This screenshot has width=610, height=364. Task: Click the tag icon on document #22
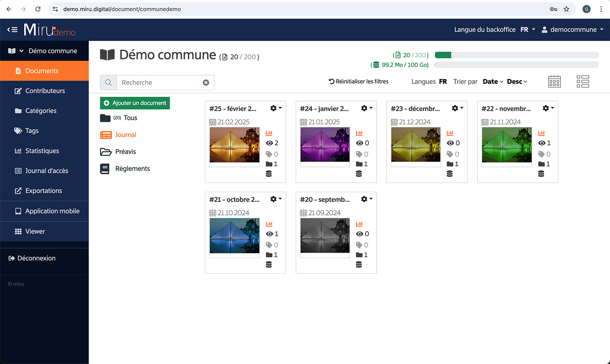pos(542,154)
